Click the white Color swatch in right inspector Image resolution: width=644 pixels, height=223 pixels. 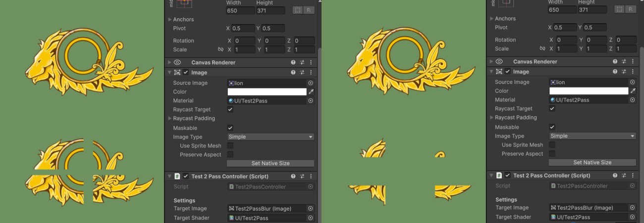click(589, 91)
